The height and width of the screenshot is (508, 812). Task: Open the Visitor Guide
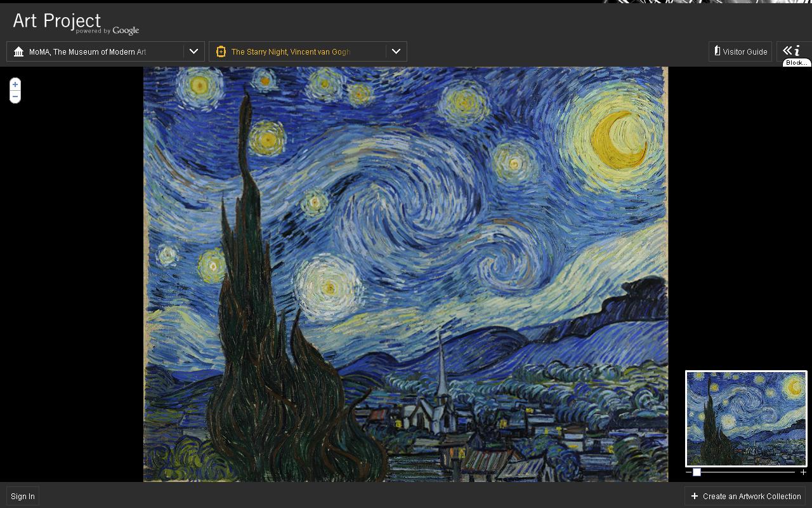[740, 51]
